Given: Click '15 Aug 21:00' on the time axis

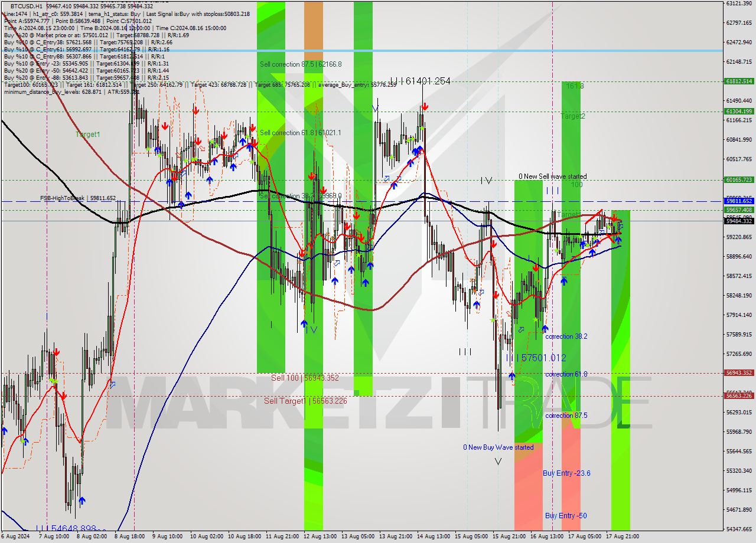Looking at the screenshot, I should click(x=510, y=537).
